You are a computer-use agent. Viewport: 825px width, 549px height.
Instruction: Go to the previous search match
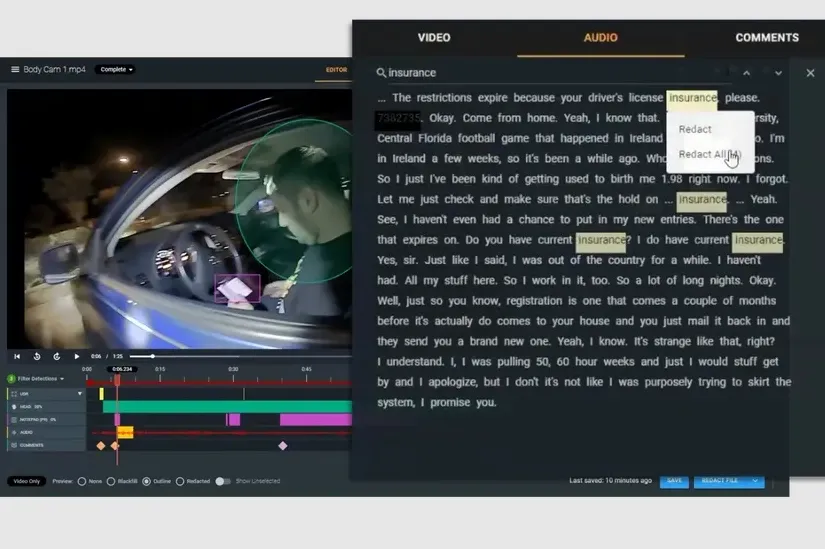[747, 73]
